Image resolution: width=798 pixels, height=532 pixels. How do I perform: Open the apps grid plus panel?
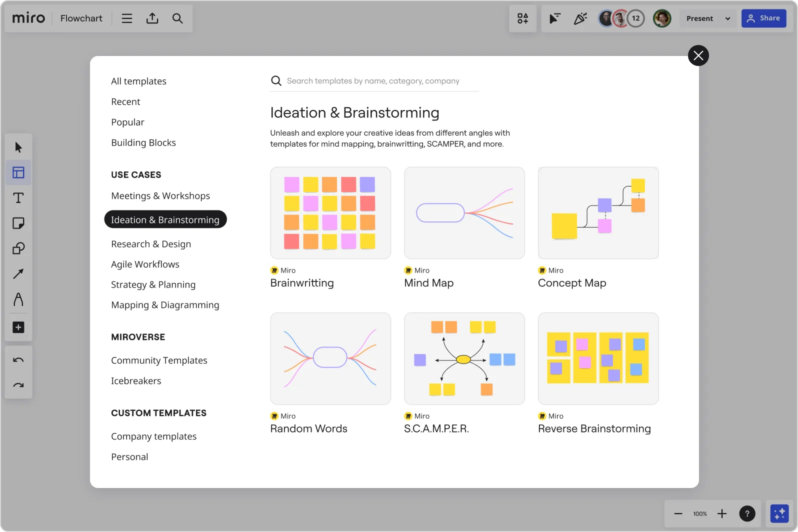tap(522, 18)
